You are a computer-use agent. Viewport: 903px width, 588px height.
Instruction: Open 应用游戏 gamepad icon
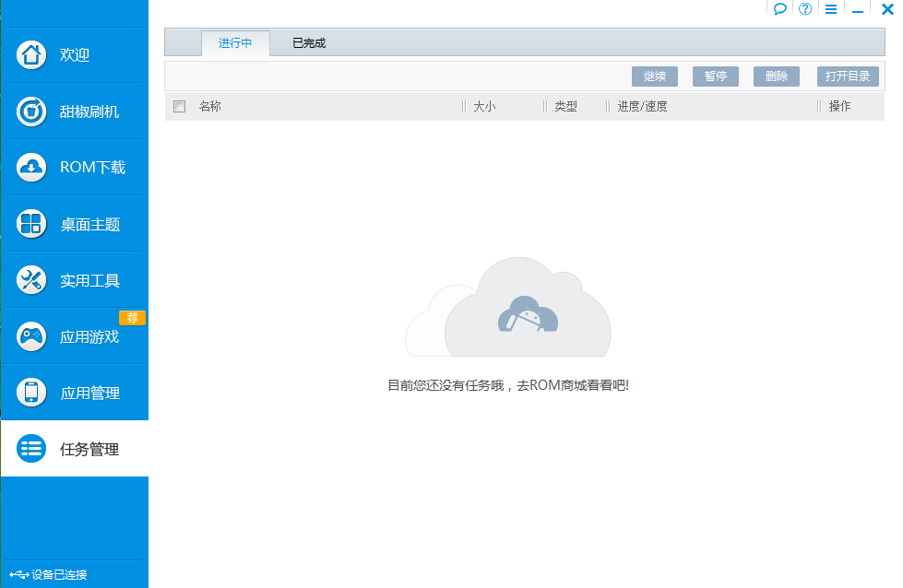[x=31, y=336]
